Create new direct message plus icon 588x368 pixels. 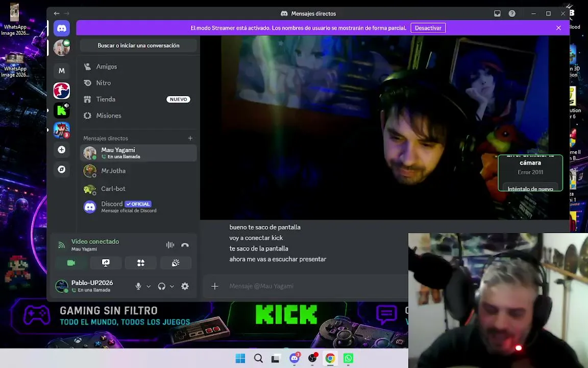tap(190, 138)
